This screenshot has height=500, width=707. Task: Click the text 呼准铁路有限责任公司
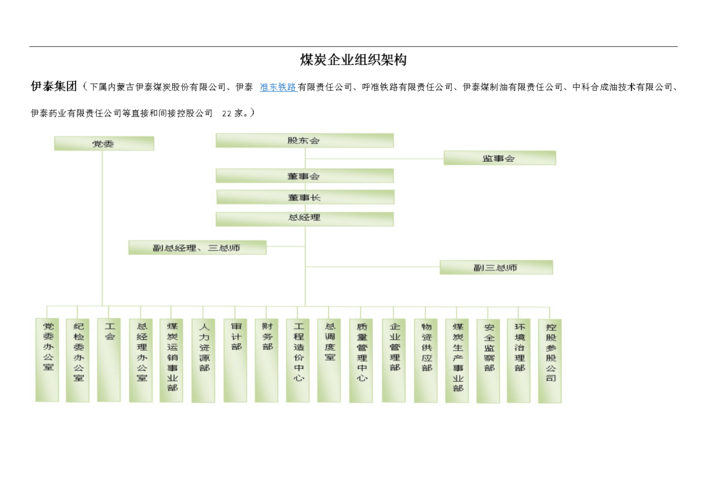pos(407,87)
